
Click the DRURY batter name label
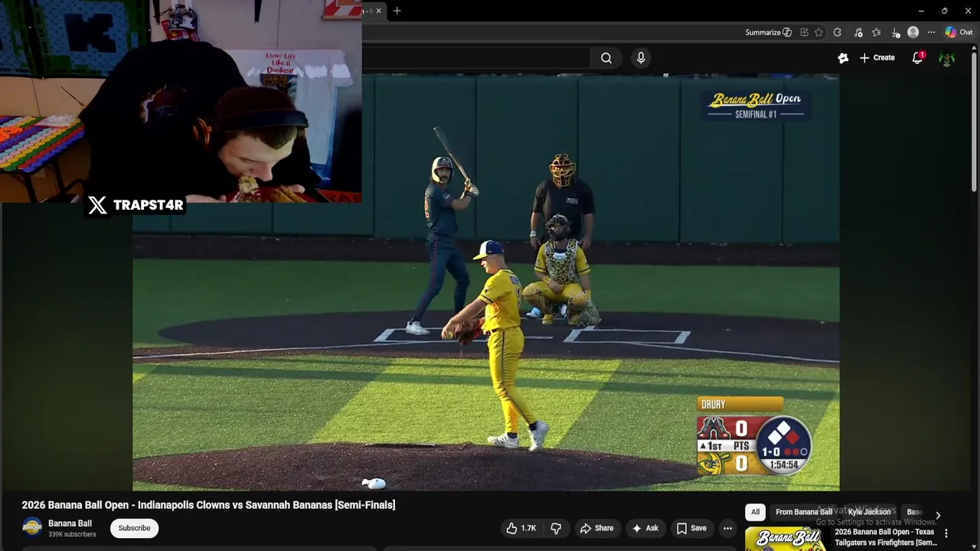(740, 404)
